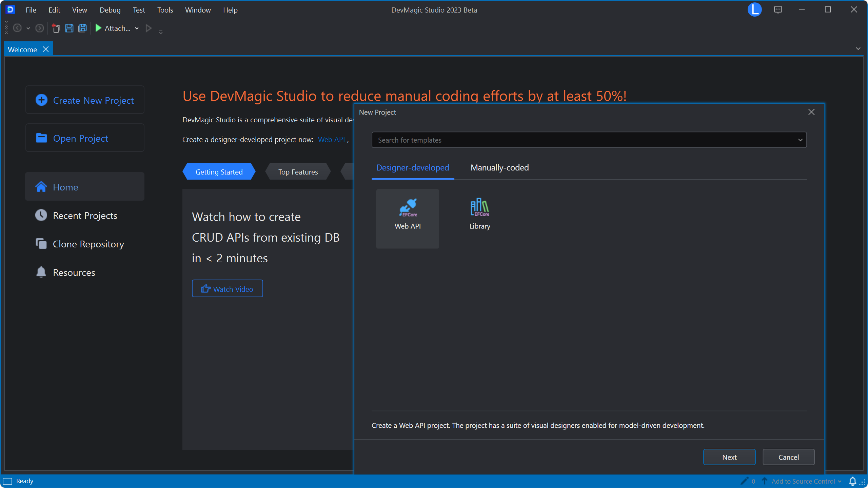Image resolution: width=868 pixels, height=488 pixels.
Task: Open the Debug menu
Action: (110, 10)
